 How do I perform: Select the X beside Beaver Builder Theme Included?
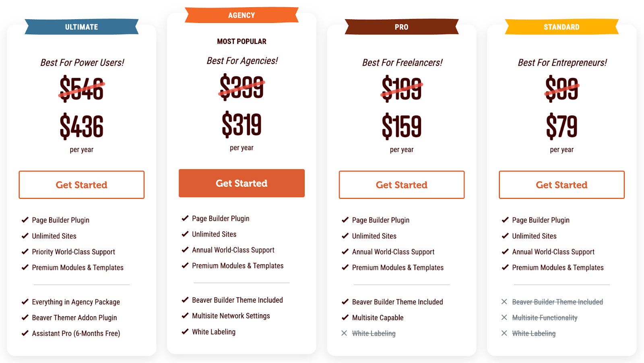click(504, 302)
